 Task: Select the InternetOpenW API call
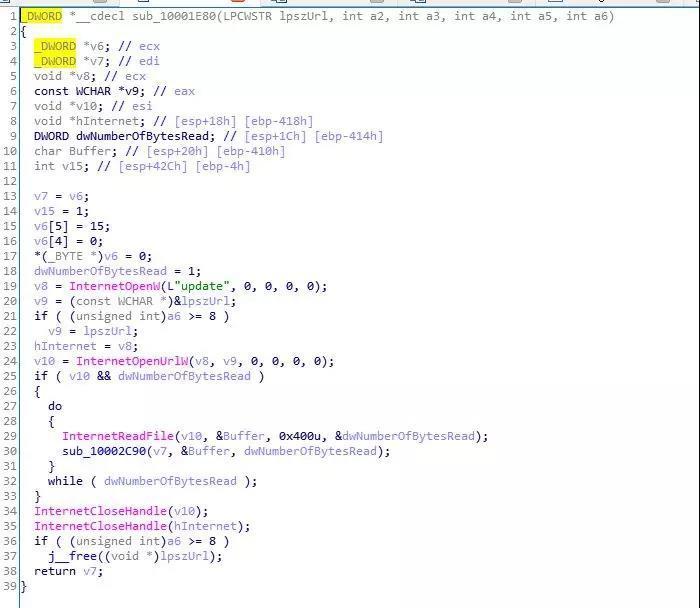click(x=104, y=286)
